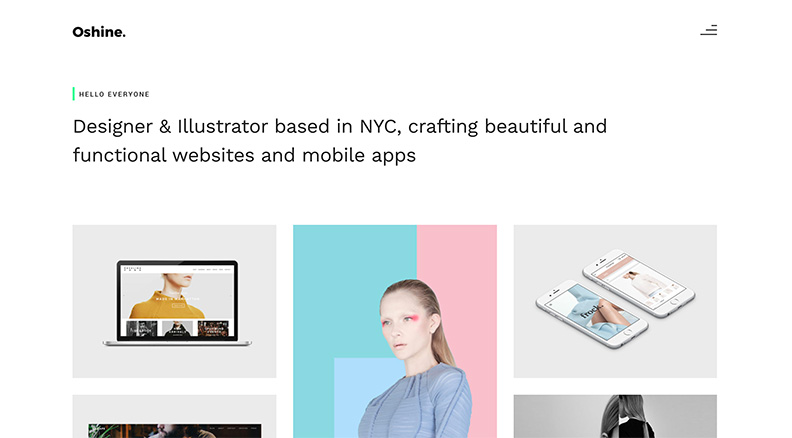The image size is (792, 438).
Task: Click the phone showing the frock. screen
Action: tap(591, 314)
